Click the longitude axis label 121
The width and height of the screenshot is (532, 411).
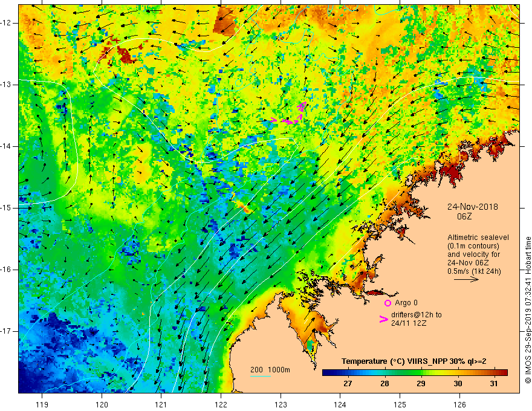[161, 404]
